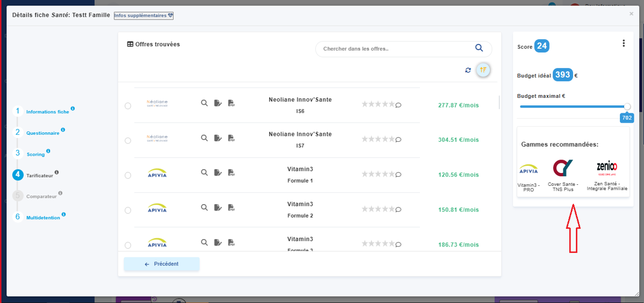The height and width of the screenshot is (303, 644).
Task: Click the orange sort offers button
Action: click(483, 70)
